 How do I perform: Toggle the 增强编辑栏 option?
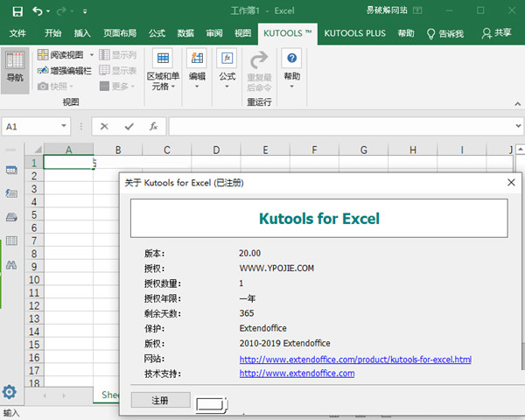point(65,71)
